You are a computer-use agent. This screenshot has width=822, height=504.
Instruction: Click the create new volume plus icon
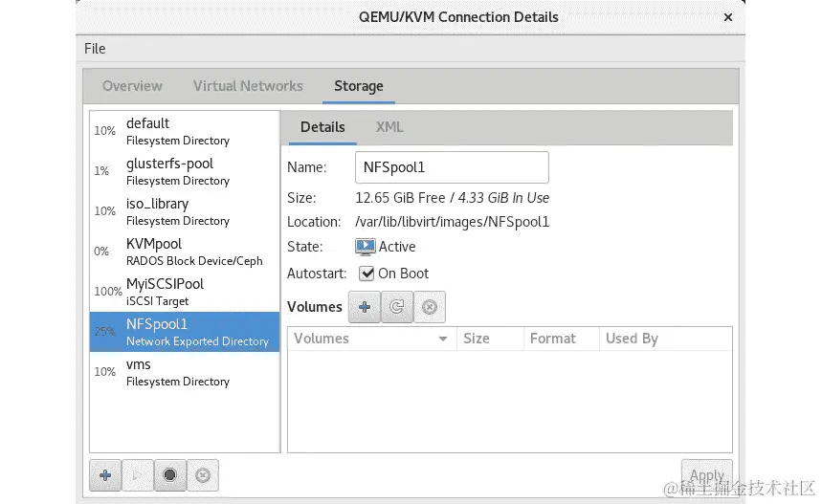(x=365, y=307)
